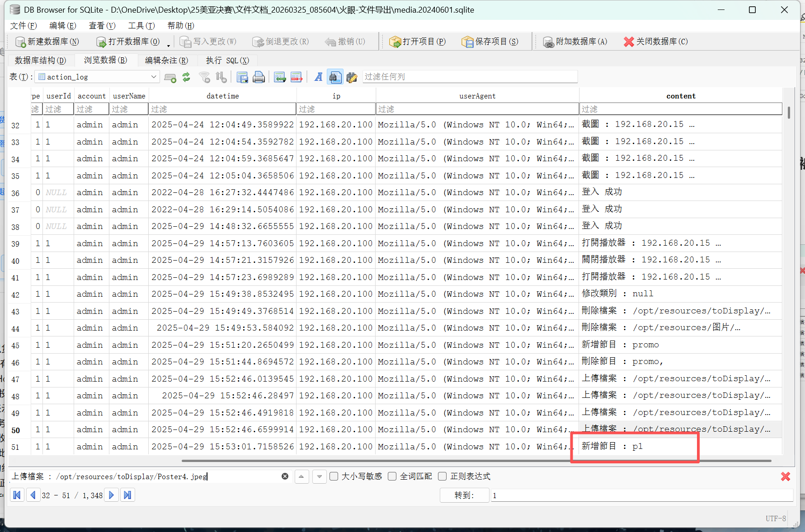Clear the find text with the X icon
Viewport: 805px width, 532px height.
tap(285, 476)
